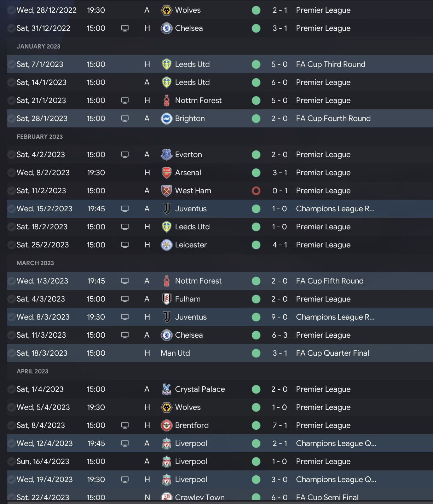Click TV icon on Brighton FA Cup match
The height and width of the screenshot is (504, 433).
pyautogui.click(x=125, y=119)
